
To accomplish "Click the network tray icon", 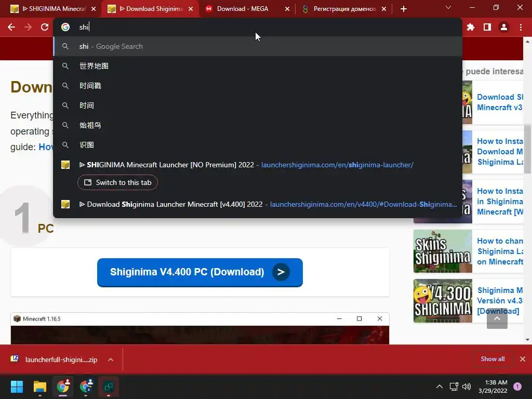I will click(x=454, y=387).
